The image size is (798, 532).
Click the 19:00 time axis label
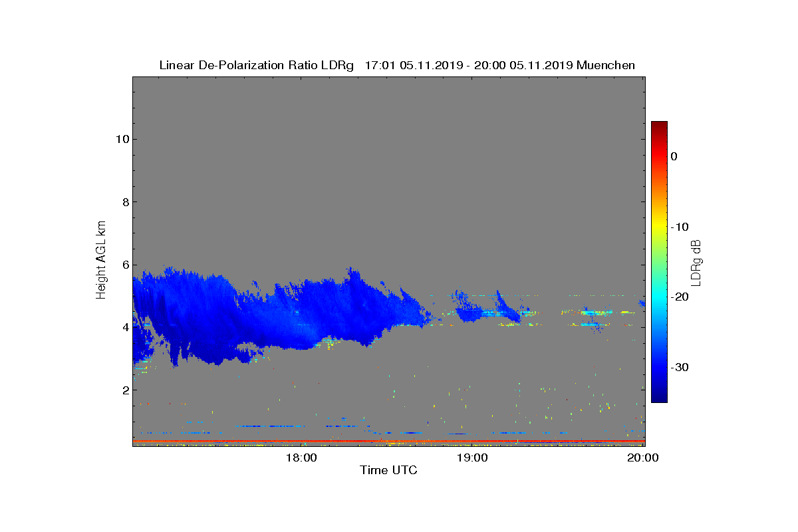pyautogui.click(x=473, y=458)
